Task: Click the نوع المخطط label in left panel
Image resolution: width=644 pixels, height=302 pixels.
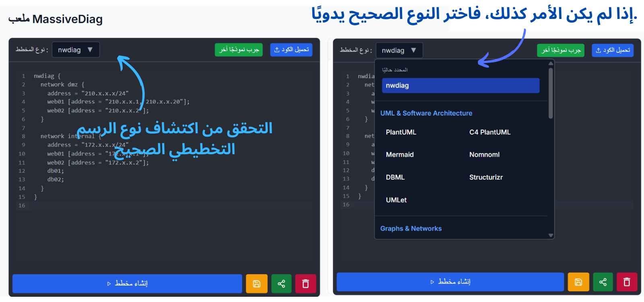Action: 32,50
